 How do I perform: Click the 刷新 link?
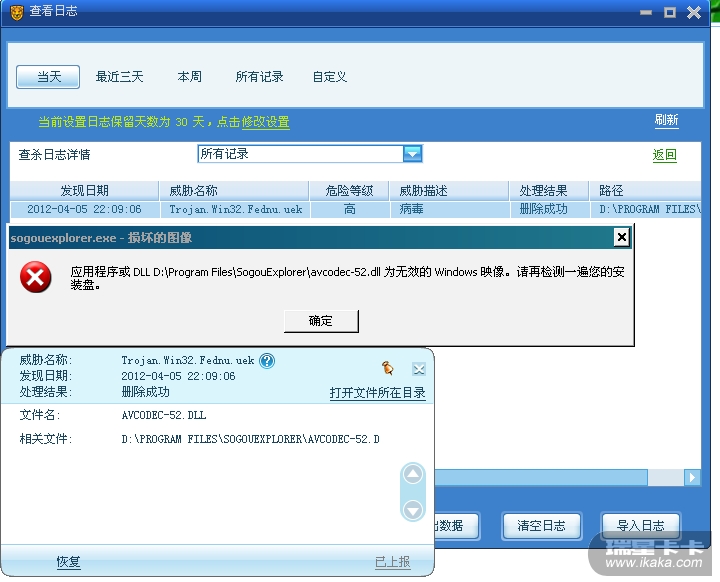pos(666,120)
